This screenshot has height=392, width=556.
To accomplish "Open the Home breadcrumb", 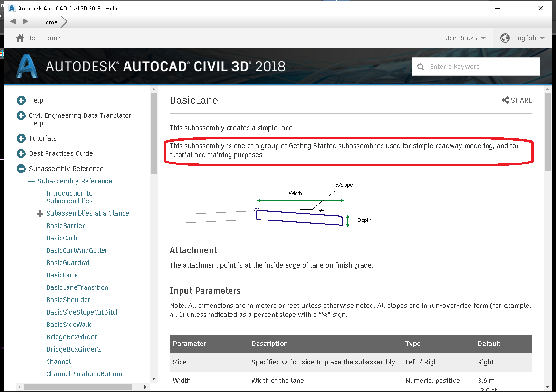I will 49,22.
